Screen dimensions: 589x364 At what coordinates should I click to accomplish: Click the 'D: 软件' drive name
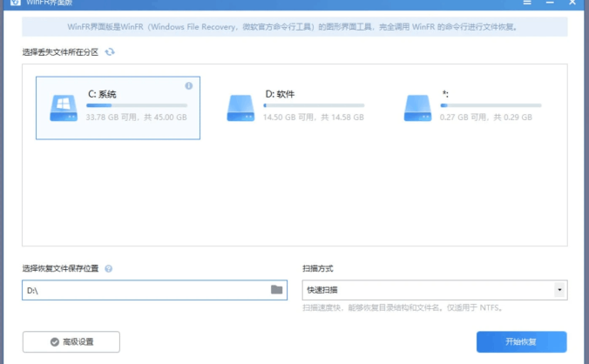click(280, 94)
